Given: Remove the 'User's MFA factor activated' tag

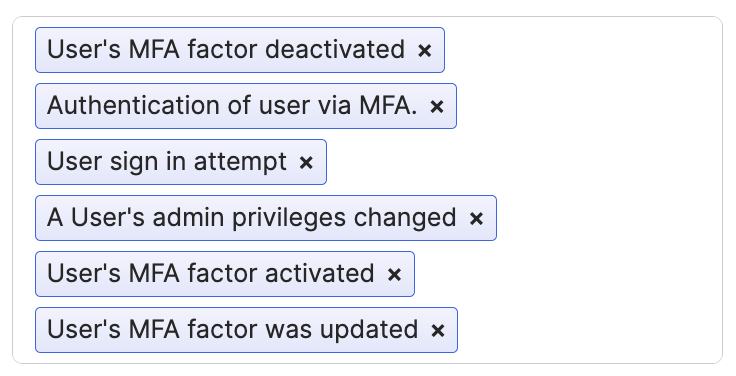Looking at the screenshot, I should point(394,275).
